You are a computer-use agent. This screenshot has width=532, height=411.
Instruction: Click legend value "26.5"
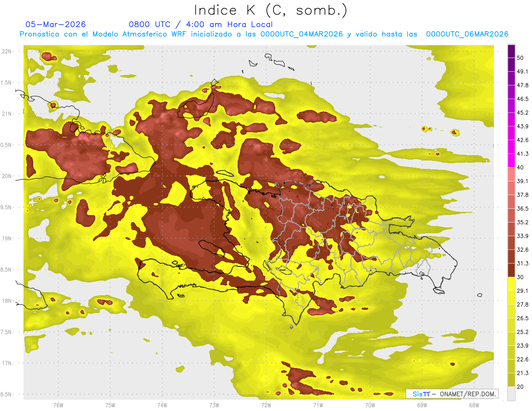click(522, 318)
